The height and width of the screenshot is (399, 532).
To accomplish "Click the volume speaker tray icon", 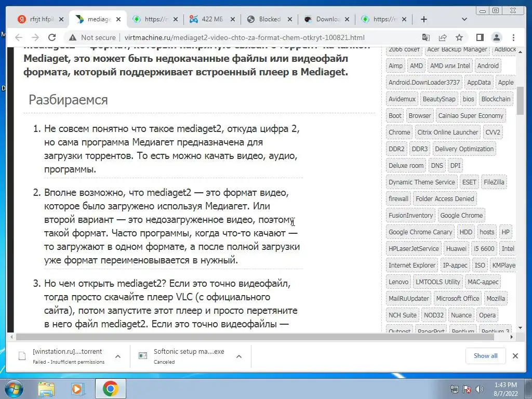I will 480,389.
